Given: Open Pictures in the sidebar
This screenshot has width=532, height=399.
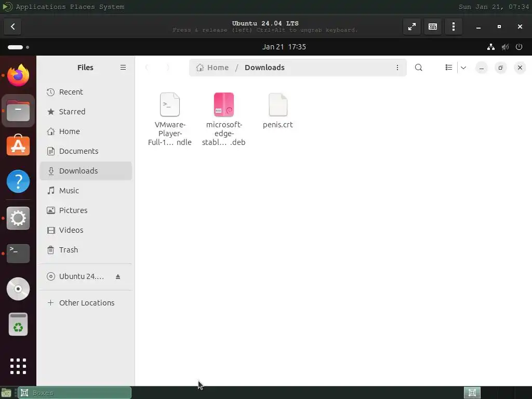Looking at the screenshot, I should tap(86, 210).
